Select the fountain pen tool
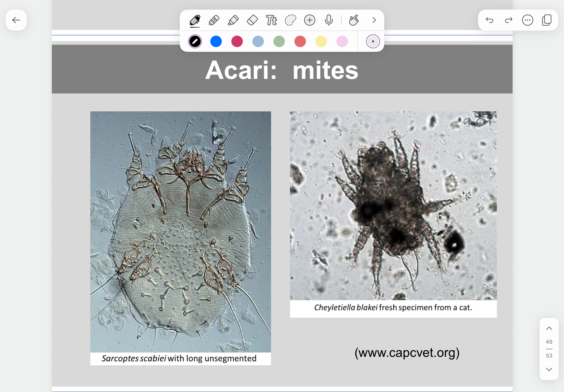Viewport: 564px width, 392px height. (x=195, y=20)
